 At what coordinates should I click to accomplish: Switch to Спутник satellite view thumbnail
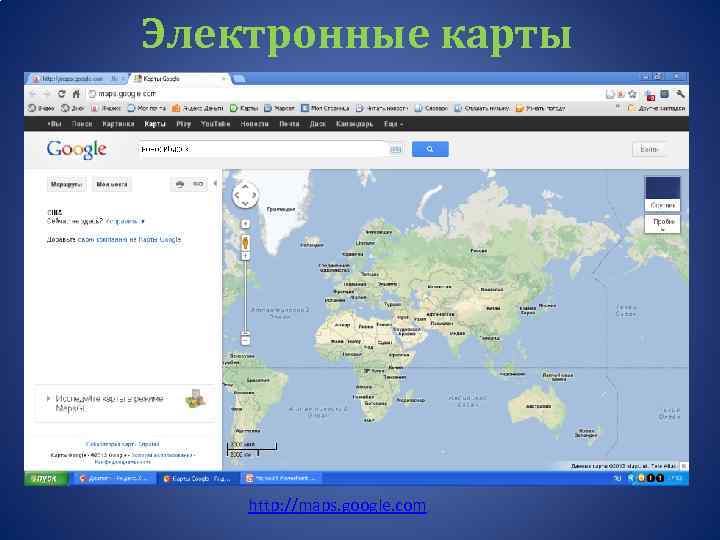662,193
